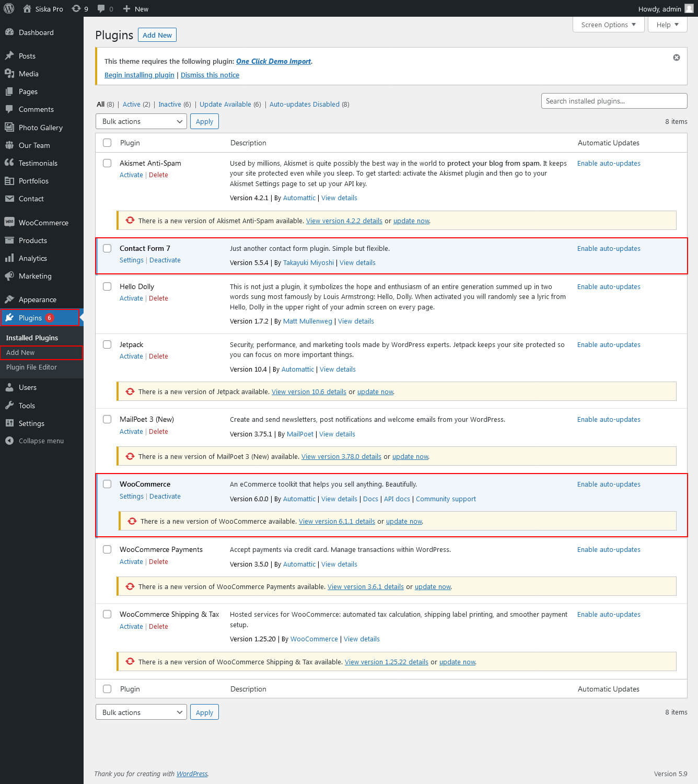Click the WordPress logo in admin bar
The height and width of the screenshot is (784, 698).
[9, 8]
